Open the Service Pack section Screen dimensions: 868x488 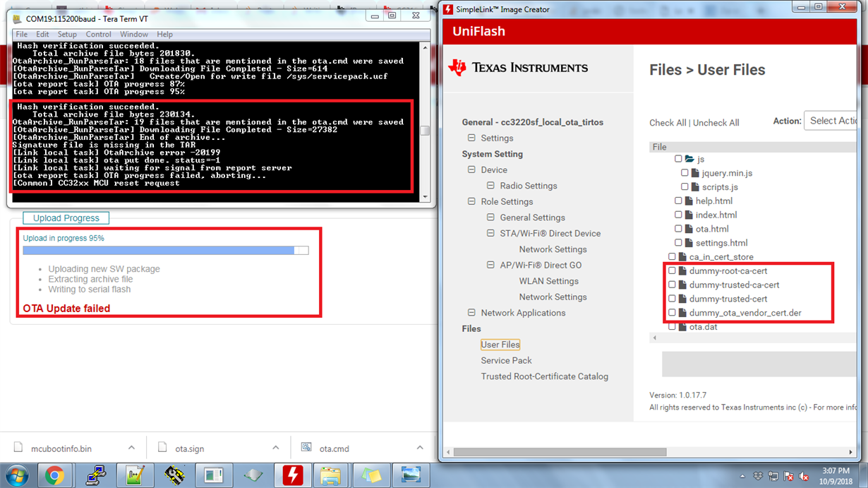[x=506, y=360]
